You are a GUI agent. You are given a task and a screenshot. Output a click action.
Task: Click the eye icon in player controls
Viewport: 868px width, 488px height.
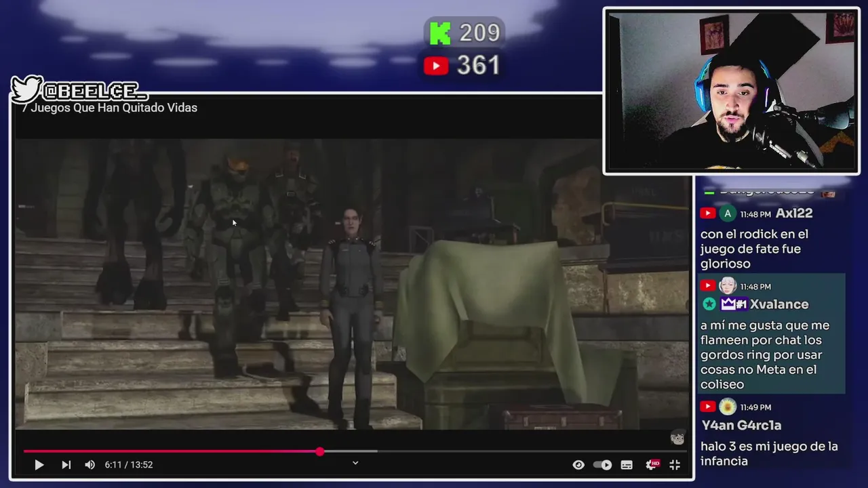pos(578,465)
